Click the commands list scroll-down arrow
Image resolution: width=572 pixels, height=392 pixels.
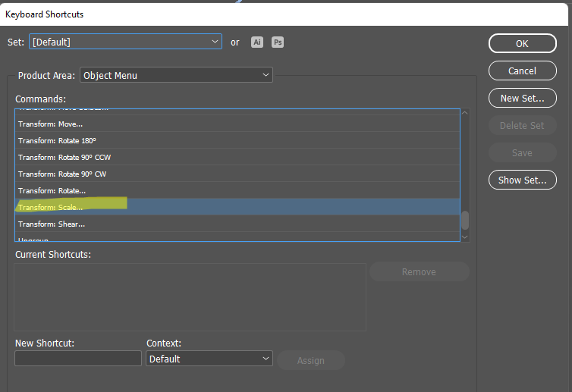coord(465,237)
